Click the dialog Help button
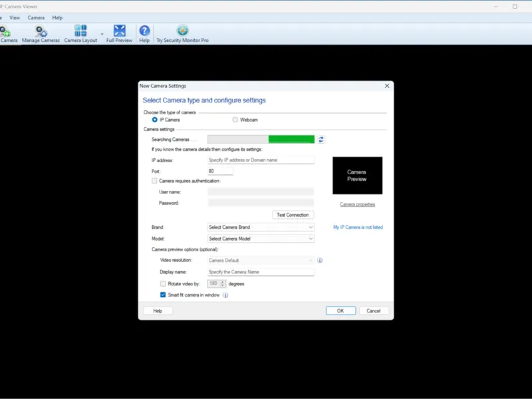532x399 pixels. coord(158,311)
